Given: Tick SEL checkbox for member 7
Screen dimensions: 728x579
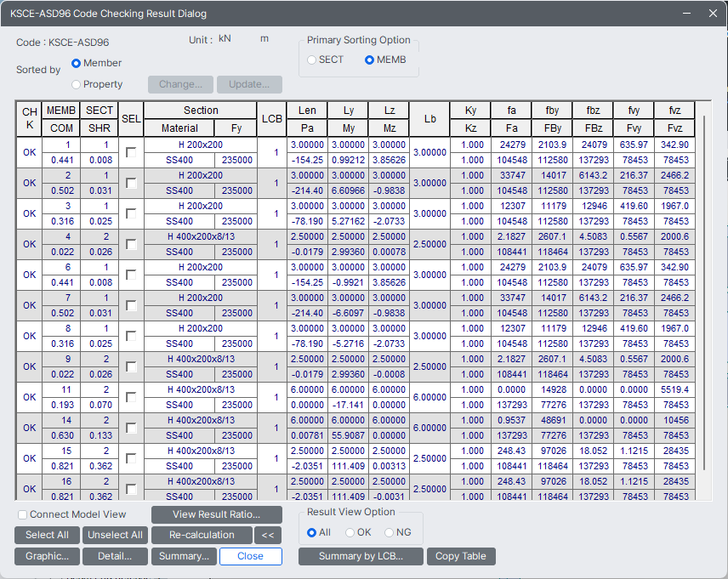Looking at the screenshot, I should pos(131,305).
